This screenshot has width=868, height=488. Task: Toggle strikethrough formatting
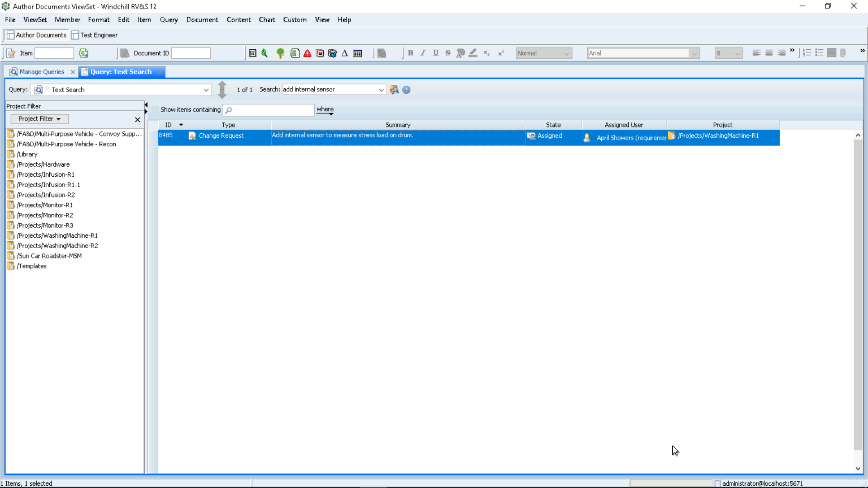click(448, 53)
